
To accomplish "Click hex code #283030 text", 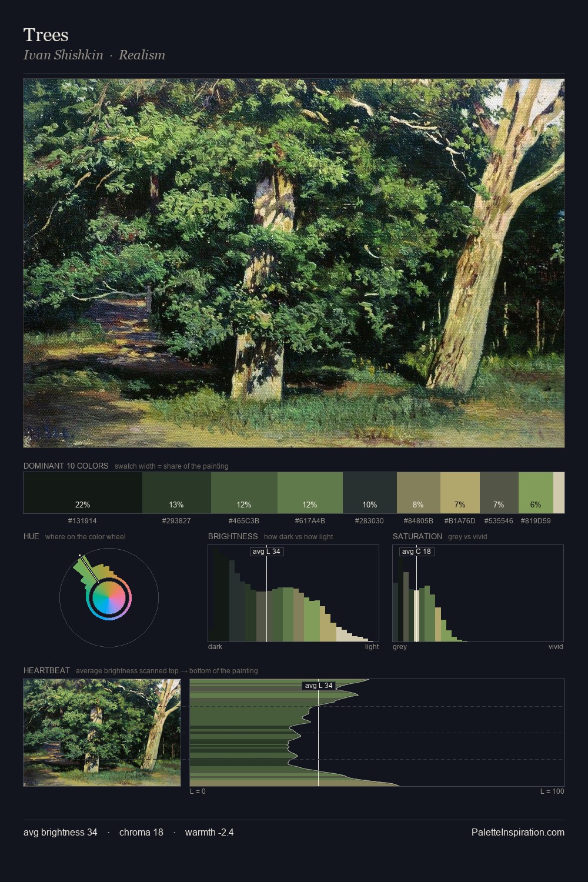I will (x=370, y=521).
